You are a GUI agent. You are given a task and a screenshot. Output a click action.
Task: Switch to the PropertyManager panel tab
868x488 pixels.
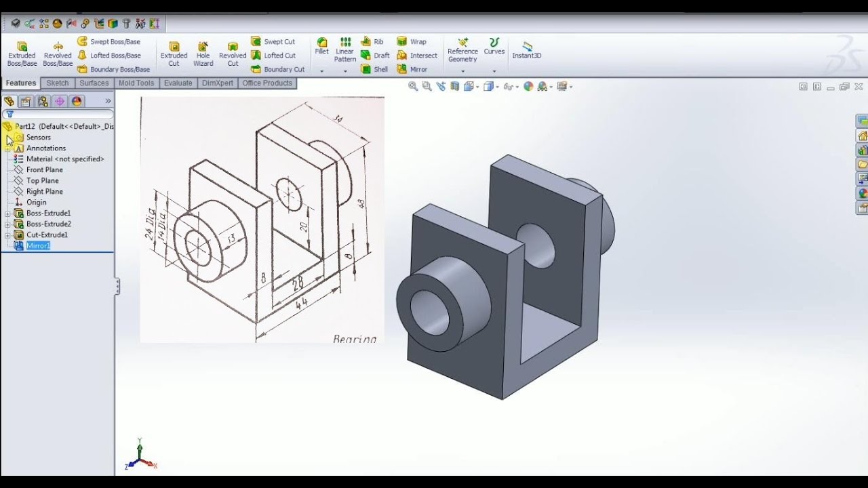(26, 101)
